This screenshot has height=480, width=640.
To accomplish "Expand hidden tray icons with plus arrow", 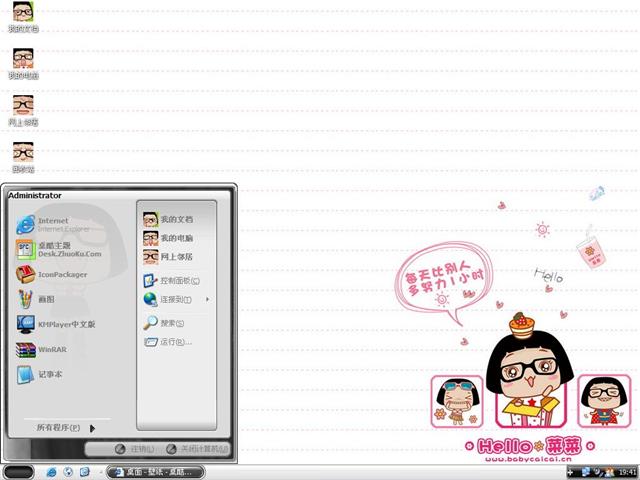I will pos(570,472).
